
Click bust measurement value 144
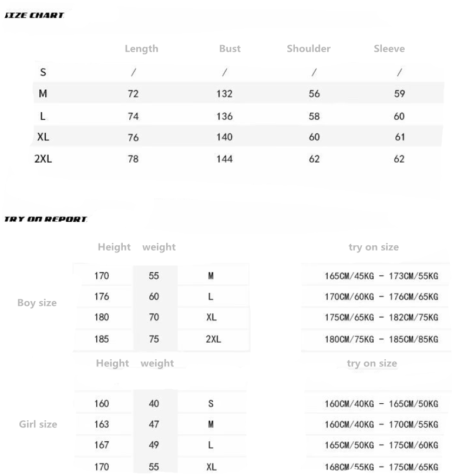pyautogui.click(x=224, y=158)
